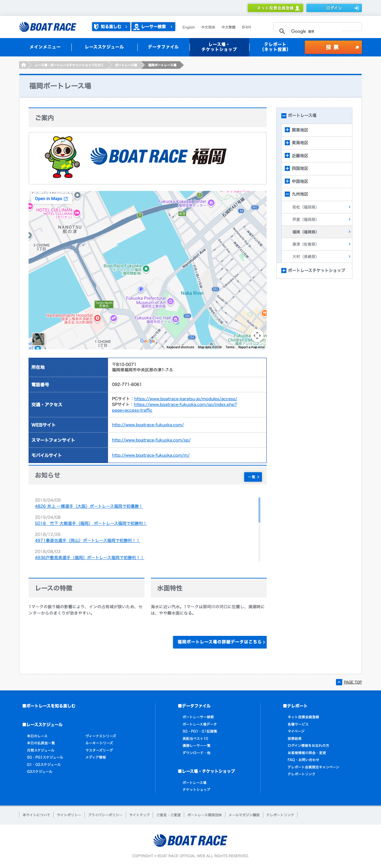The height and width of the screenshot is (868, 381).
Task: Expand 中国地区 in the sidebar
Action: [x=287, y=181]
